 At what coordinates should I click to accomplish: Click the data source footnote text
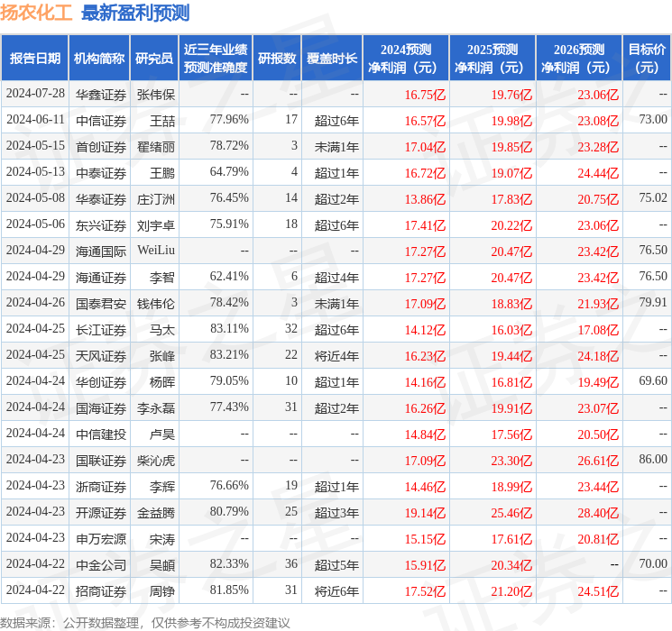coord(145,622)
